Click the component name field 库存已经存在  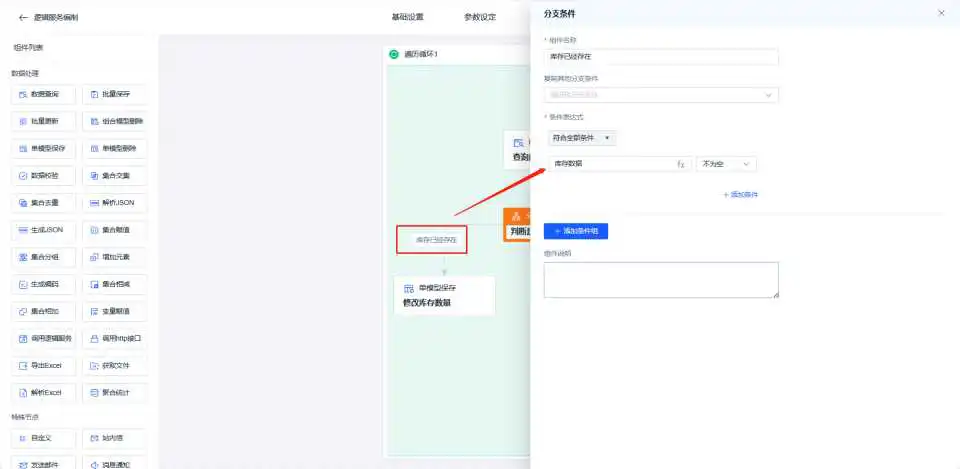coord(661,57)
